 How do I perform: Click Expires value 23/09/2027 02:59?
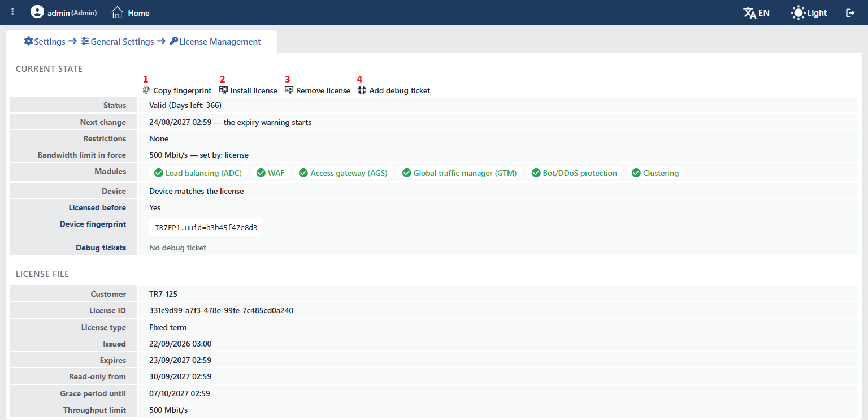tap(180, 361)
